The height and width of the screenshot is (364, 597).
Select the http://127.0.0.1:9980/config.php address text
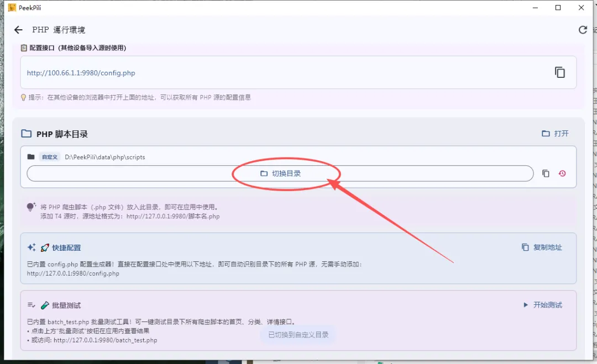pos(73,273)
